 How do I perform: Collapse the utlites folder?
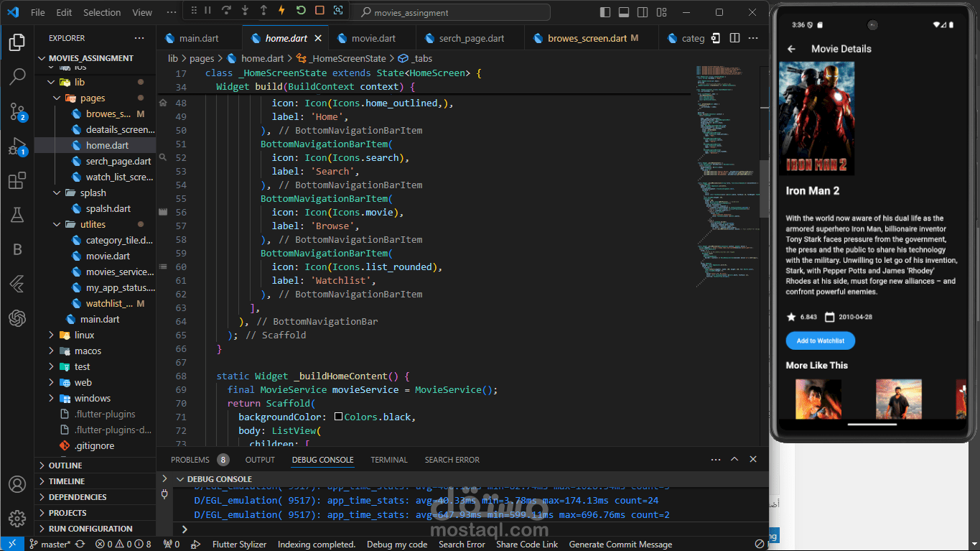(93, 224)
